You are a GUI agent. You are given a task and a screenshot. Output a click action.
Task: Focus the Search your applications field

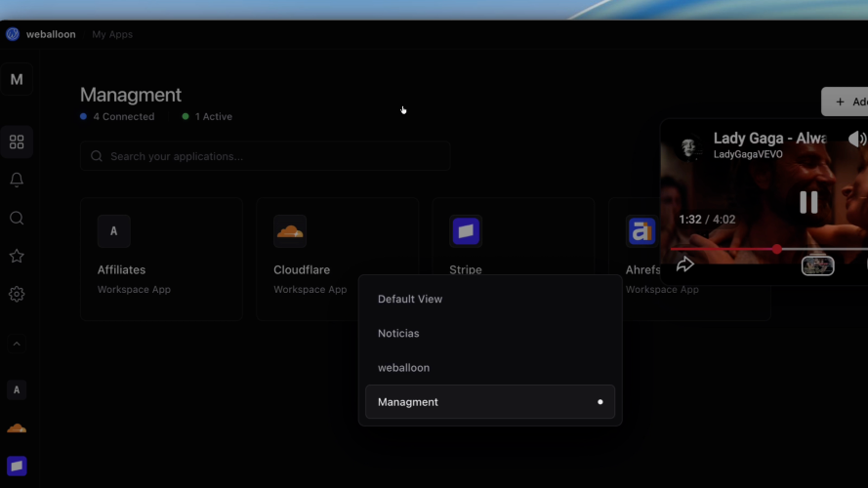point(266,156)
